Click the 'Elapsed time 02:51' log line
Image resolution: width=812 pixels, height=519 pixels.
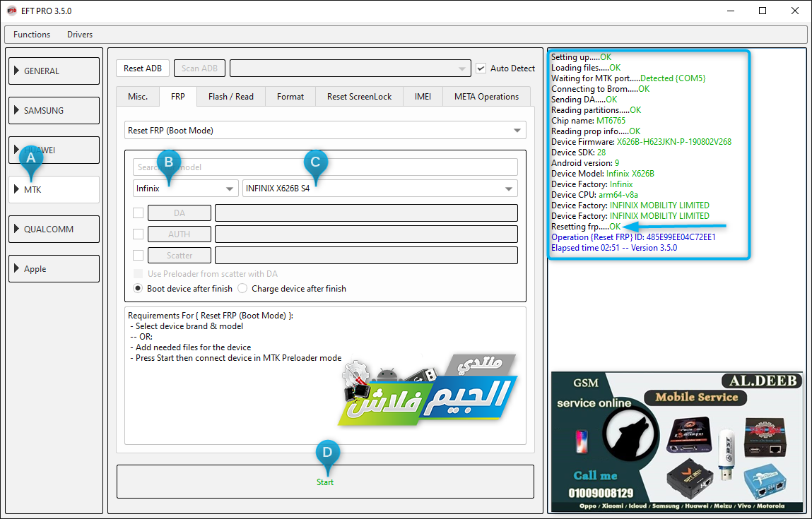click(613, 248)
